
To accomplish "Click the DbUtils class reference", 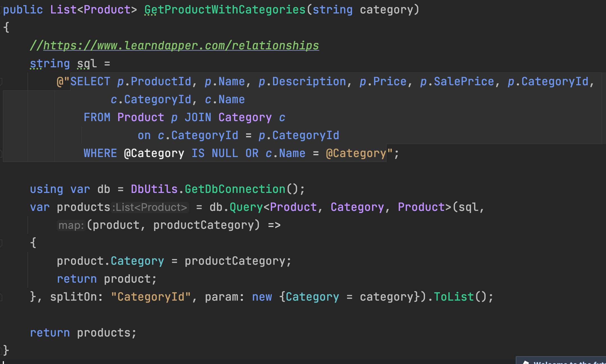I will point(154,189).
